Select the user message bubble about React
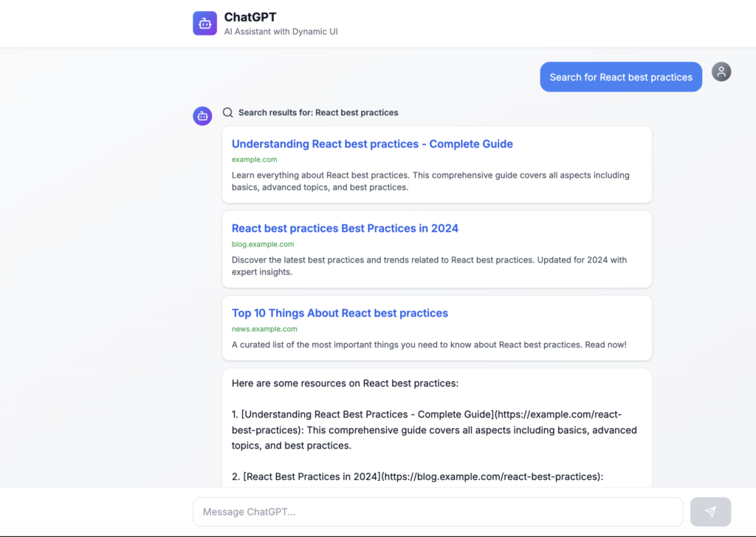This screenshot has height=537, width=756. 620,77
